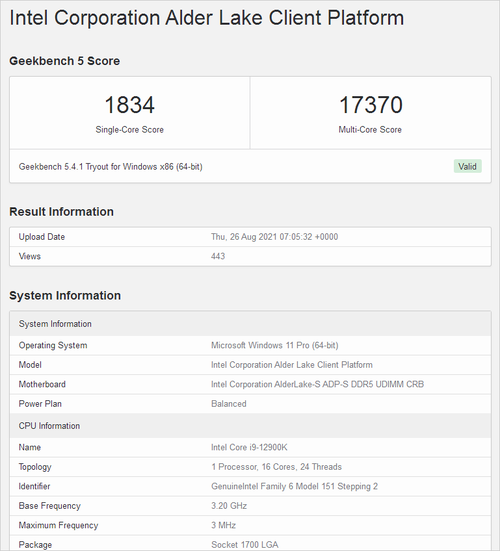This screenshot has height=551, width=500.
Task: Click the Model value 'Intel Corporation Alder Lake Client Platform'
Action: point(292,365)
